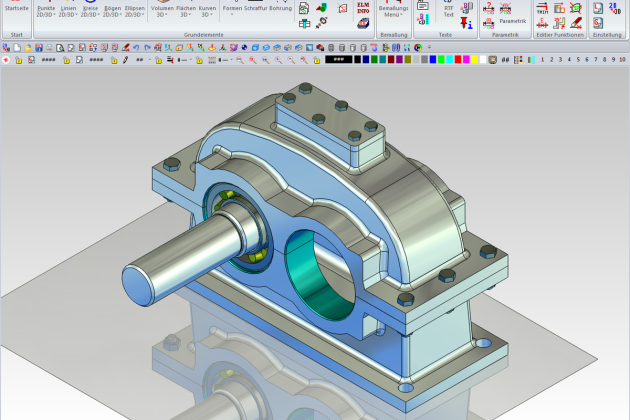The image size is (630, 420).
Task: Click the save disk icon
Action: point(37,47)
